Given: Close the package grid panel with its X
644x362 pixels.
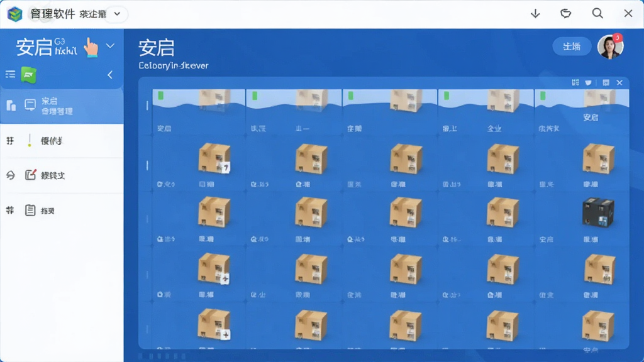Looking at the screenshot, I should (619, 82).
